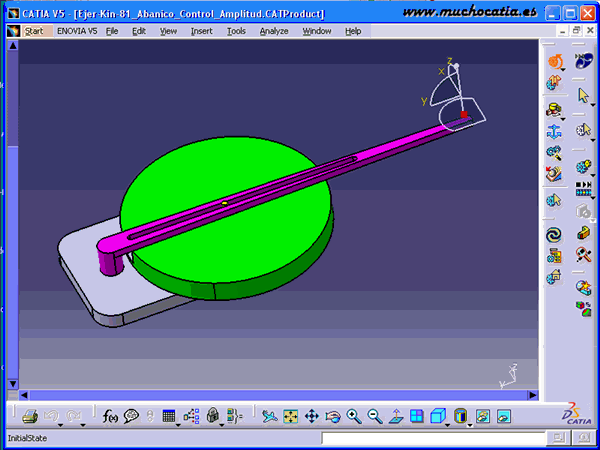Click the Print icon in bottom toolbar
This screenshot has height=450, width=600.
pyautogui.click(x=30, y=416)
